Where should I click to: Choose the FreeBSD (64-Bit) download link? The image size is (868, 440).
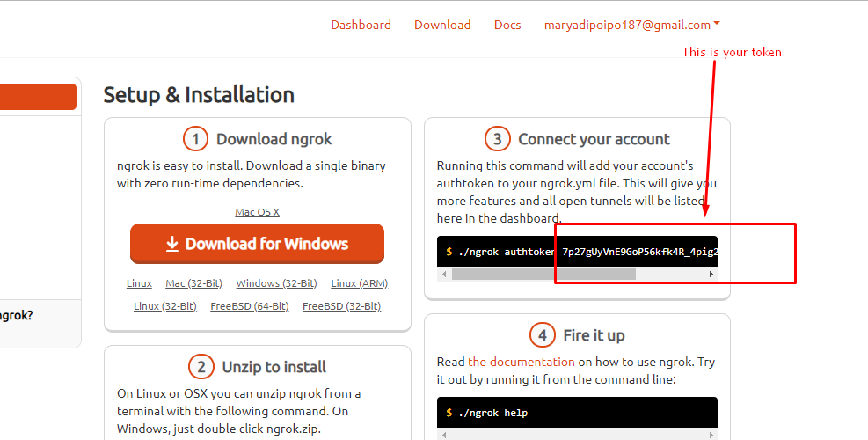click(250, 306)
